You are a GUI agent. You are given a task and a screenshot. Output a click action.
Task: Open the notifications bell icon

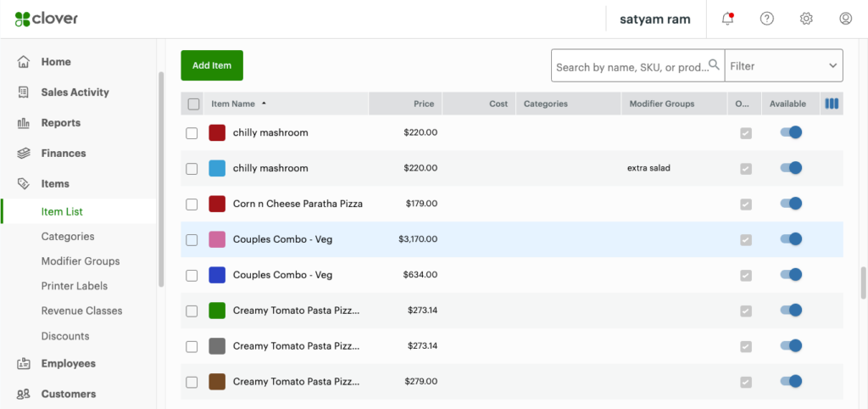click(x=726, y=19)
